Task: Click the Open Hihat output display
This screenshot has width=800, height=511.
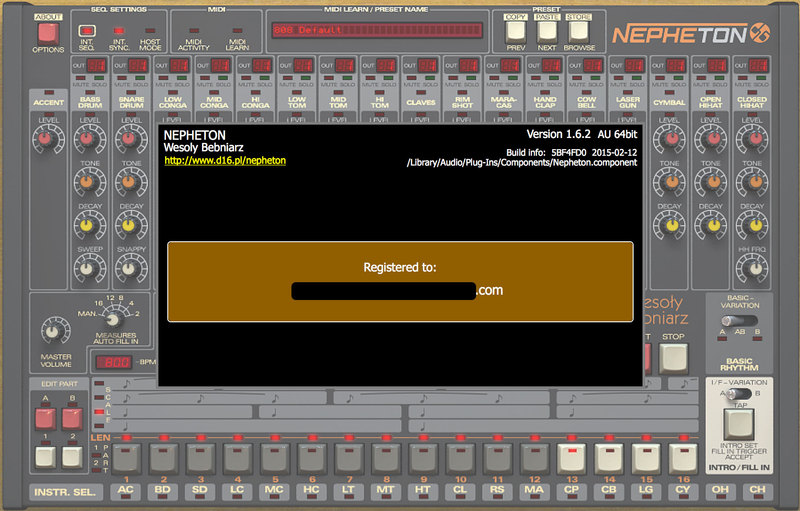Action: [716, 65]
